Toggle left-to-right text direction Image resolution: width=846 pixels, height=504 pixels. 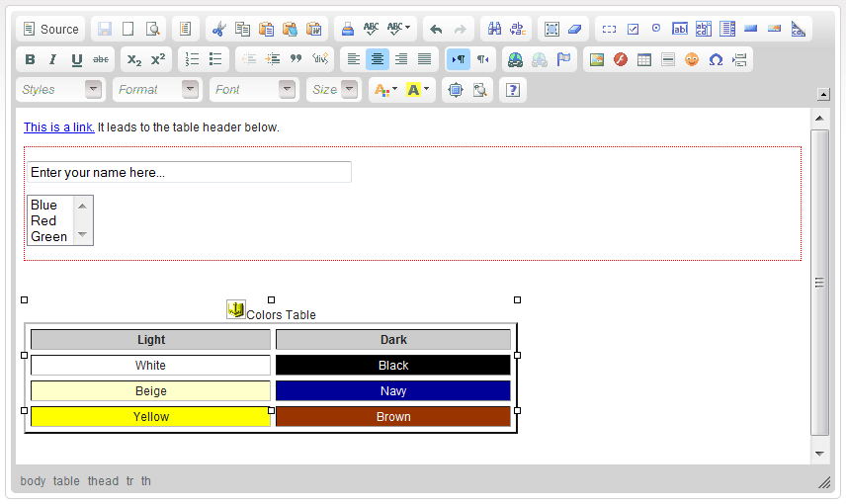tap(459, 59)
